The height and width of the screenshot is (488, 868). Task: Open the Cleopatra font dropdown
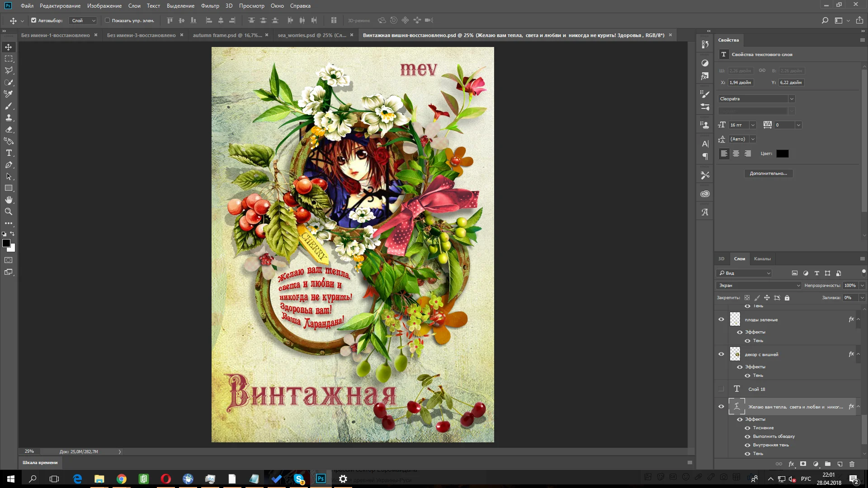(791, 99)
